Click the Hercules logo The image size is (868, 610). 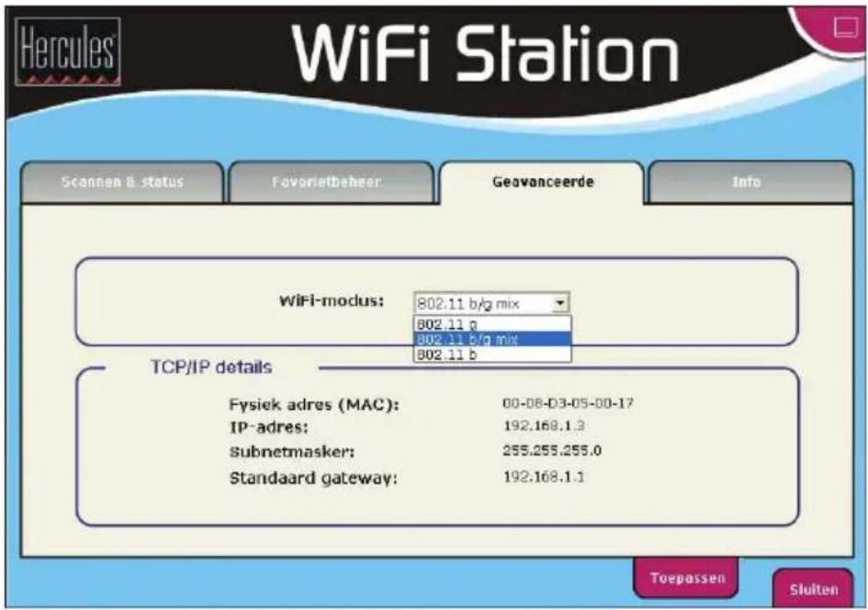pos(68,51)
